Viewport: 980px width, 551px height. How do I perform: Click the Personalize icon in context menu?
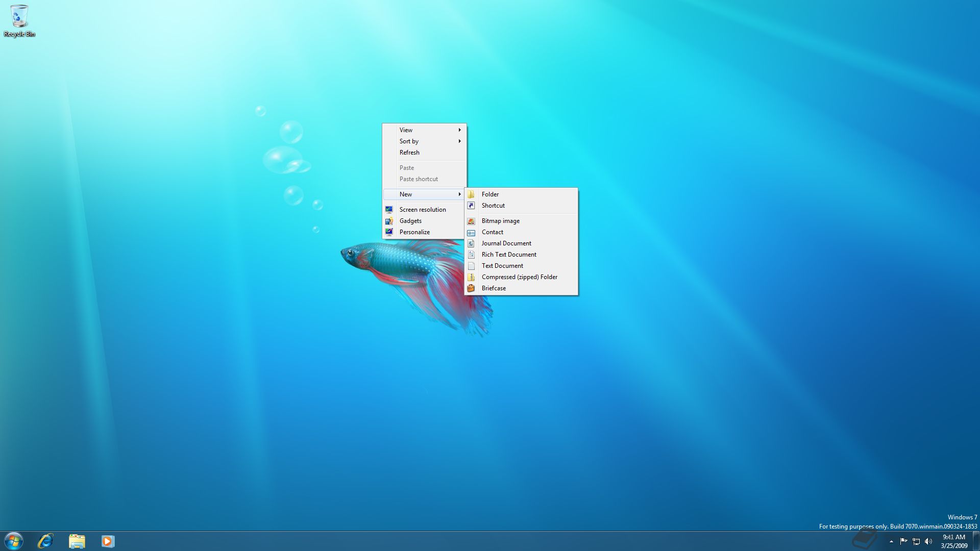point(389,232)
